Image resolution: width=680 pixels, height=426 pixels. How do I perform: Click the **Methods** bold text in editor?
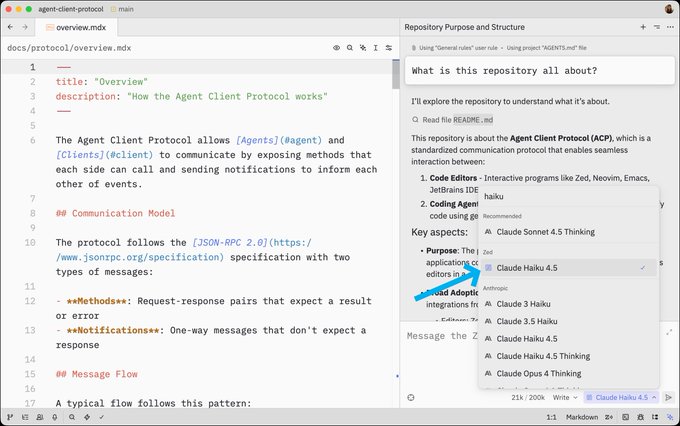[96, 301]
